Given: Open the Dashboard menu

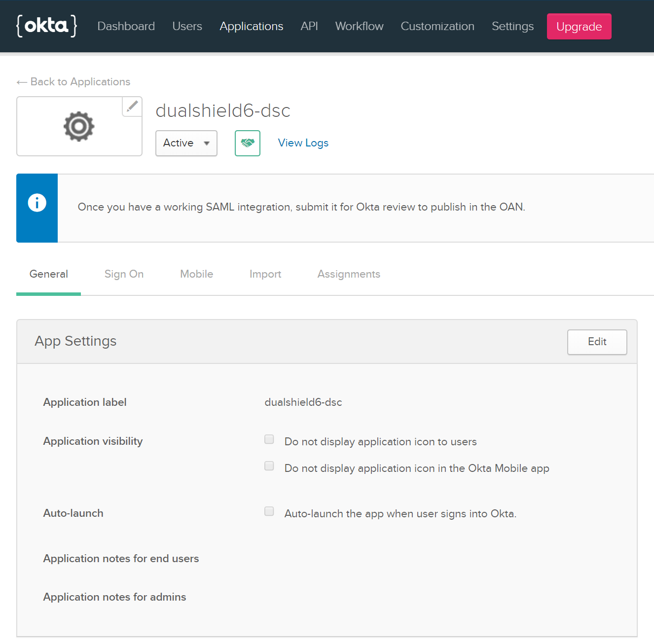Looking at the screenshot, I should 126,26.
